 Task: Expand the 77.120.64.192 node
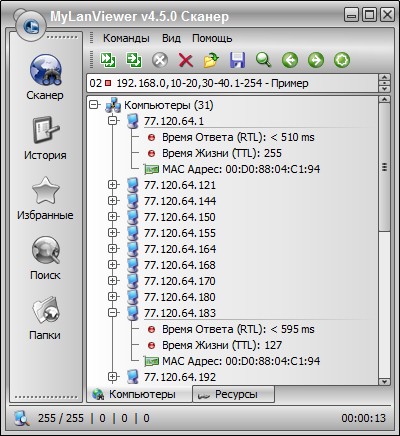coord(113,377)
